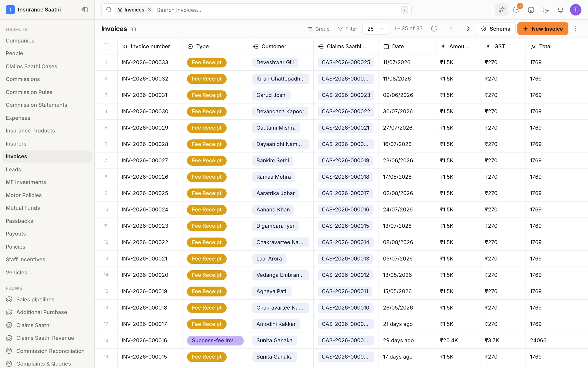The image size is (588, 368).
Task: Go to previous page of invoices
Action: pyautogui.click(x=451, y=29)
